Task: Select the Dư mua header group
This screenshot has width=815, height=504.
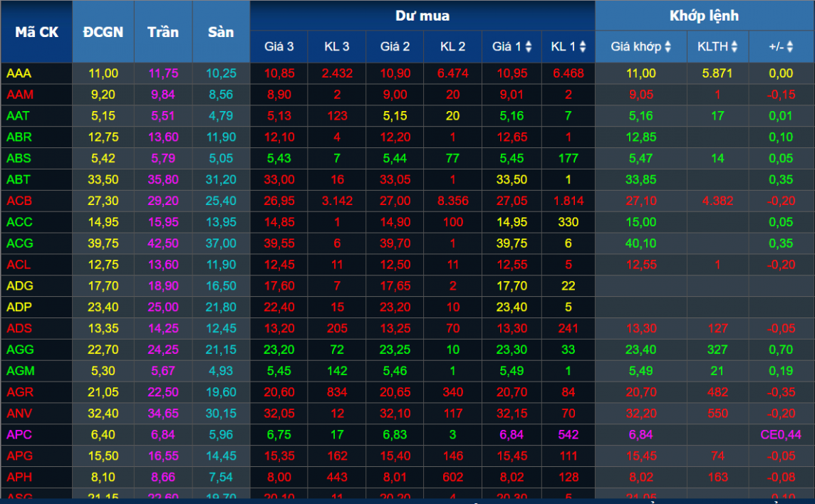Action: (422, 16)
